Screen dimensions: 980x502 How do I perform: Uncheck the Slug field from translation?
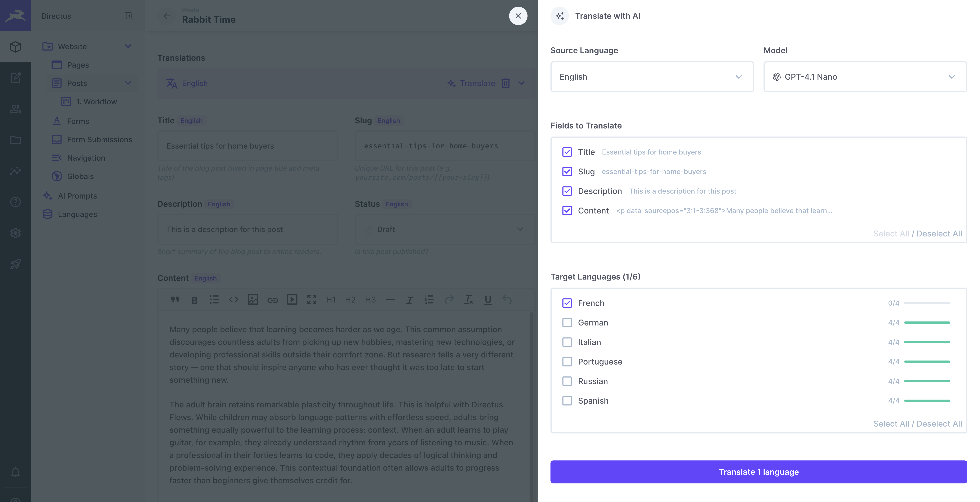(x=567, y=172)
